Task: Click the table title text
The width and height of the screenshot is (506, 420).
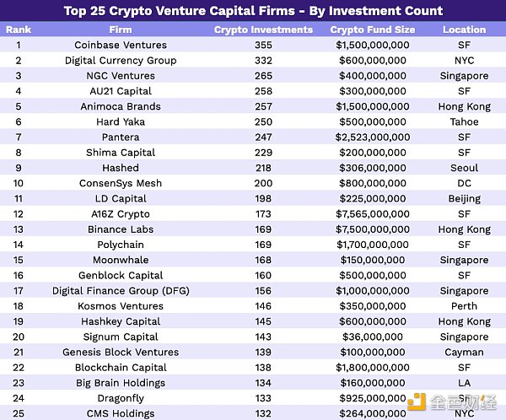Action: (x=253, y=11)
